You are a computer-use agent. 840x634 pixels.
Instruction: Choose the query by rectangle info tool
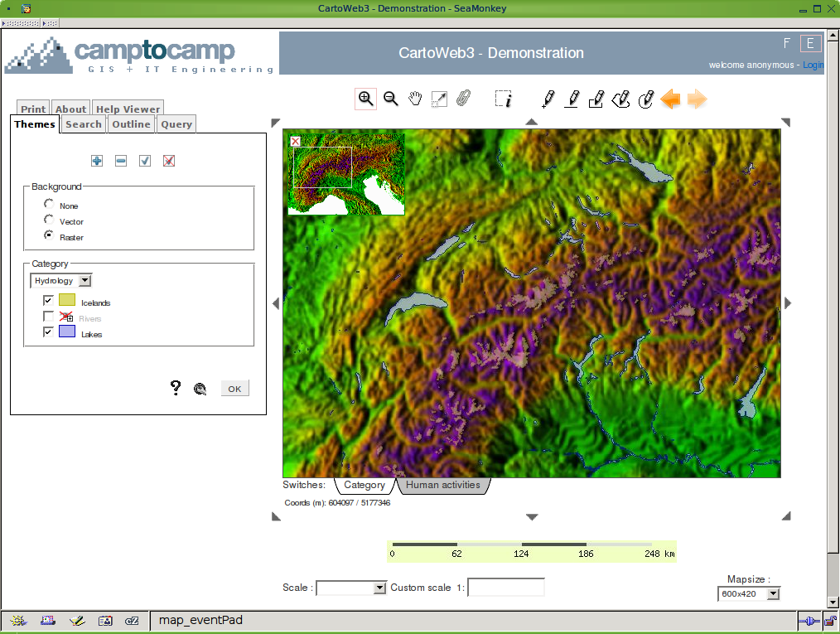(504, 99)
